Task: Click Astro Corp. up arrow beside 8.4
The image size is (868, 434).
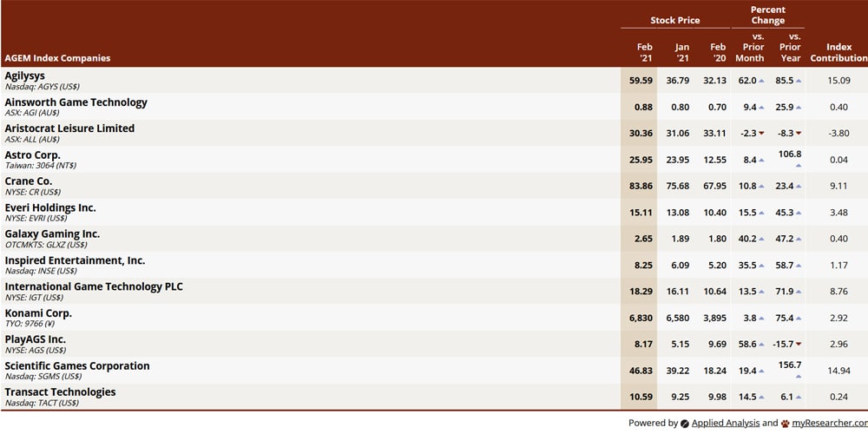Action: (x=762, y=160)
